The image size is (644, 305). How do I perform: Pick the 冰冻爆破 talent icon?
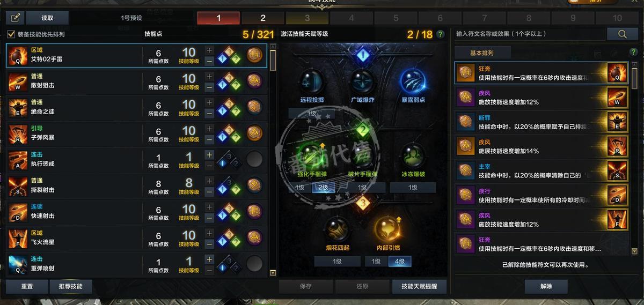(x=413, y=156)
